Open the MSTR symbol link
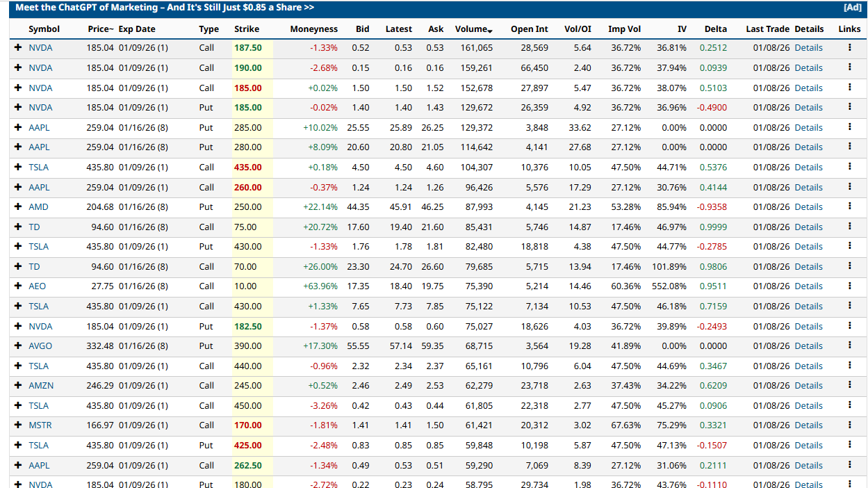The image size is (868, 488). [x=40, y=425]
